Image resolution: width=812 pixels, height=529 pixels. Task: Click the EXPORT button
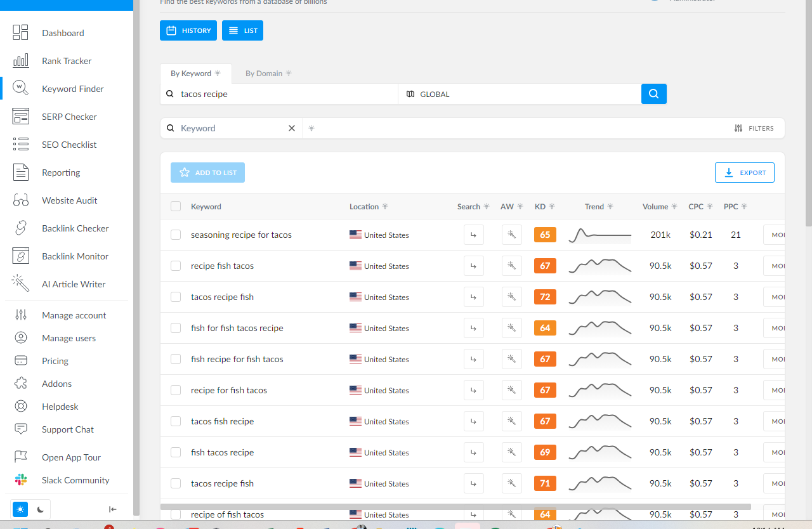744,173
